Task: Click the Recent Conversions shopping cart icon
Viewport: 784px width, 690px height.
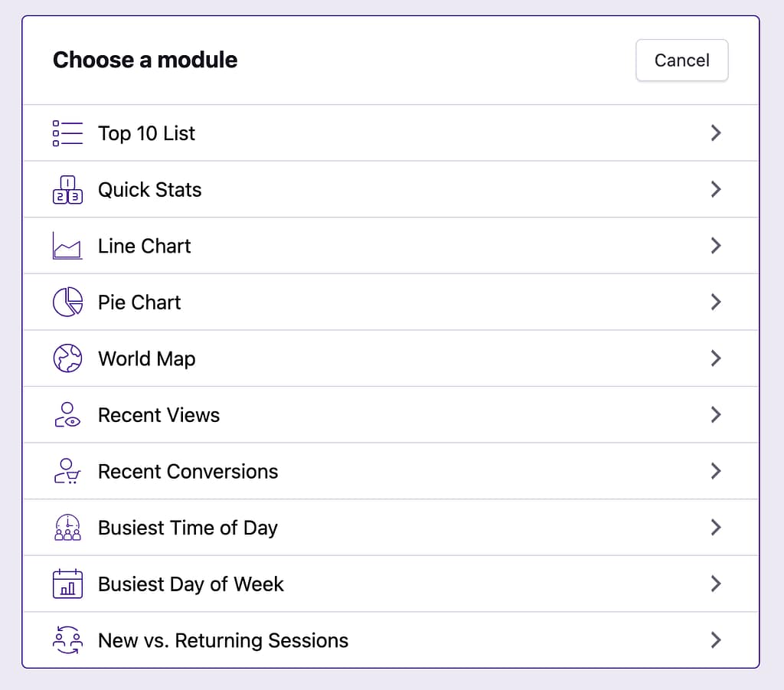Action: [x=67, y=471]
